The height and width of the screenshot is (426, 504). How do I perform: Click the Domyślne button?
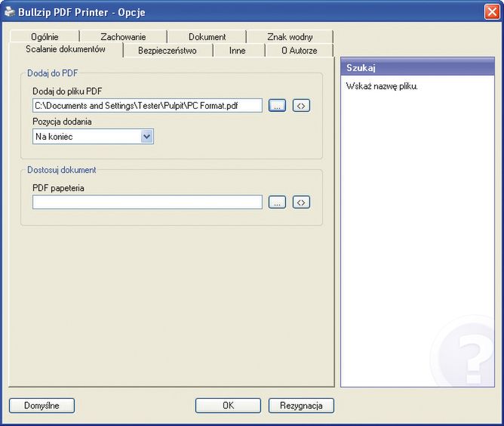[x=41, y=406]
